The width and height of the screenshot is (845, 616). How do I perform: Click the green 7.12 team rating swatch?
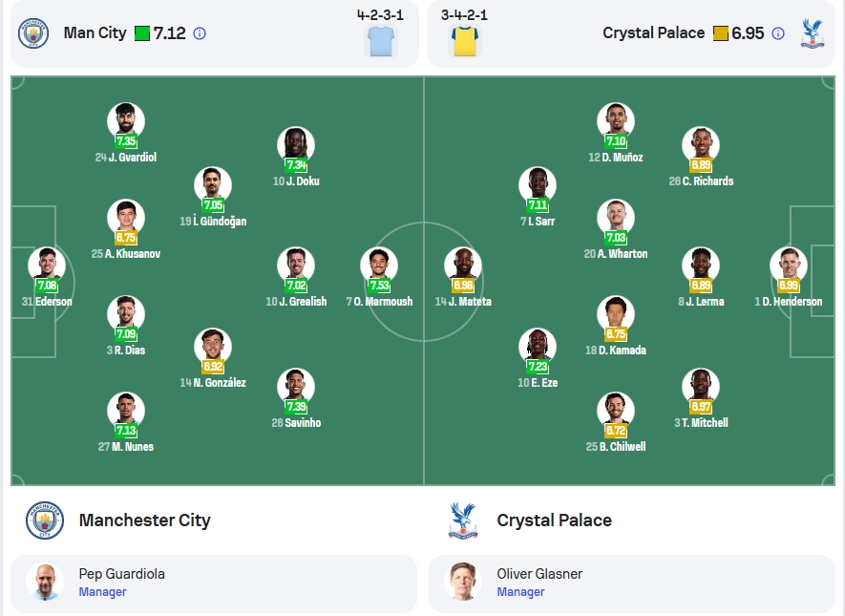142,33
